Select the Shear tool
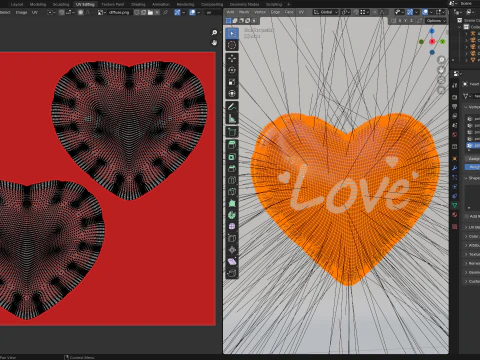This screenshot has width=480, height=360. point(232,262)
